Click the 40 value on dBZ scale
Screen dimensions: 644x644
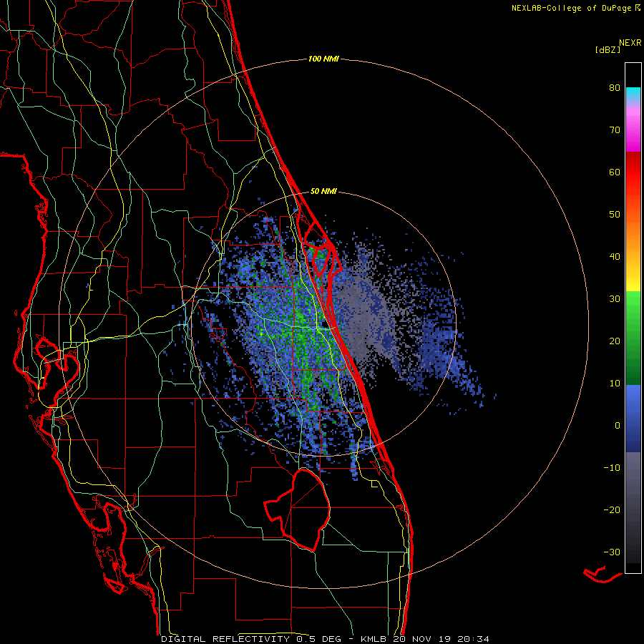(615, 257)
